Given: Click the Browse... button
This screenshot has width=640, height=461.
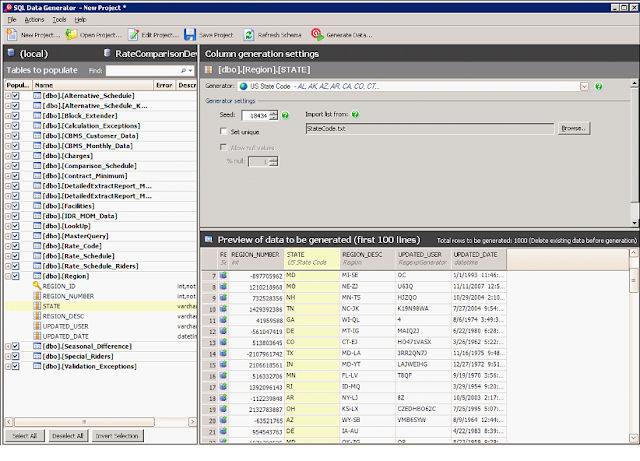Looking at the screenshot, I should 573,128.
